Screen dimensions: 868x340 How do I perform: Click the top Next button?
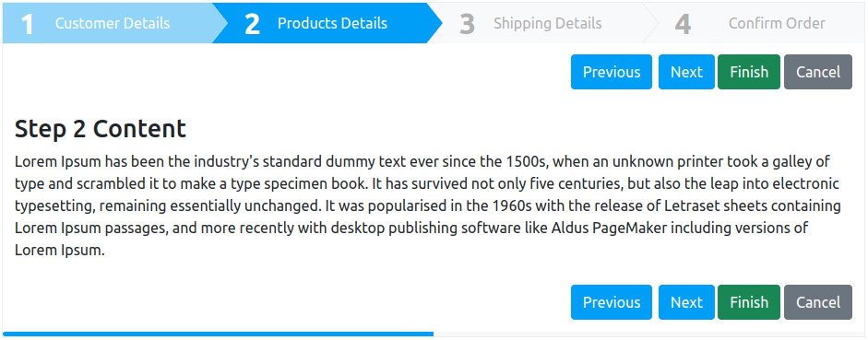686,72
